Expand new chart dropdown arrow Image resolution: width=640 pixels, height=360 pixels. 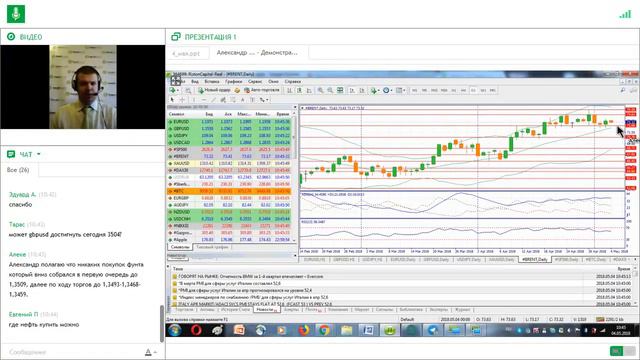[x=178, y=90]
